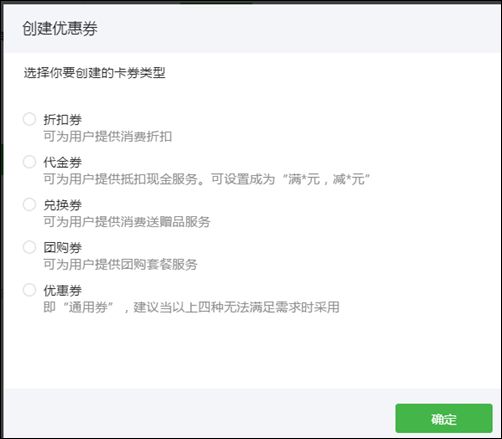Click the 优惠券 option label
Image resolution: width=502 pixels, height=439 pixels.
pyautogui.click(x=63, y=290)
